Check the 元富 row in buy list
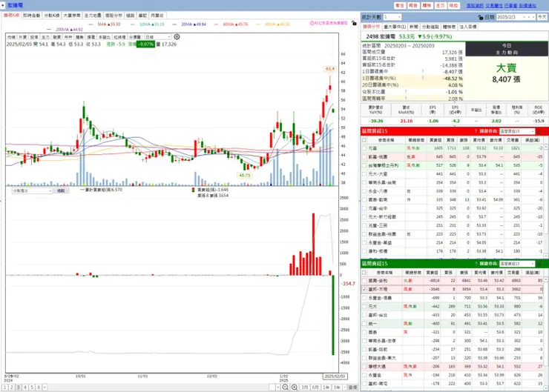The image size is (549, 392). click(364, 149)
